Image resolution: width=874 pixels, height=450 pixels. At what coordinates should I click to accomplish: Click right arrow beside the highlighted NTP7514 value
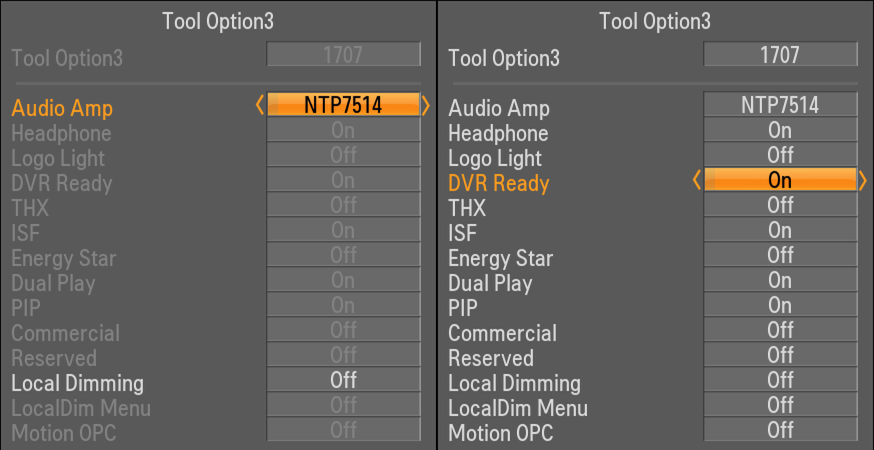pos(426,104)
